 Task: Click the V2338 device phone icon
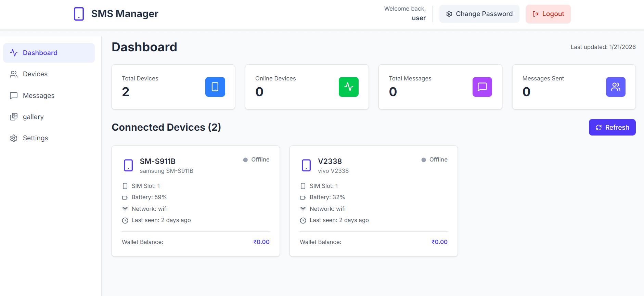coord(306,165)
